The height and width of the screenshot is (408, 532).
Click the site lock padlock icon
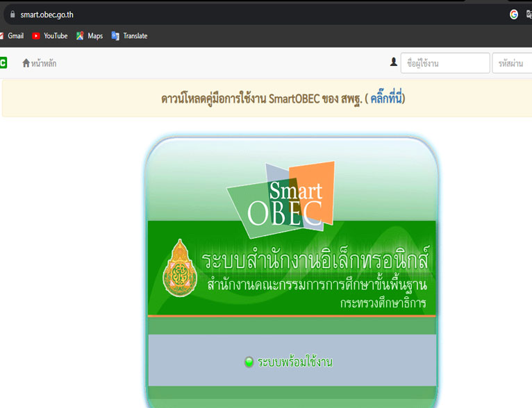[x=13, y=15]
